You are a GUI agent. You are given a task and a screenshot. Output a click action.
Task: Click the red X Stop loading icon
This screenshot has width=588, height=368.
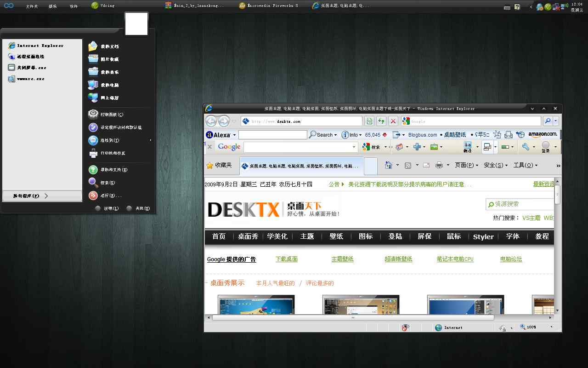393,121
